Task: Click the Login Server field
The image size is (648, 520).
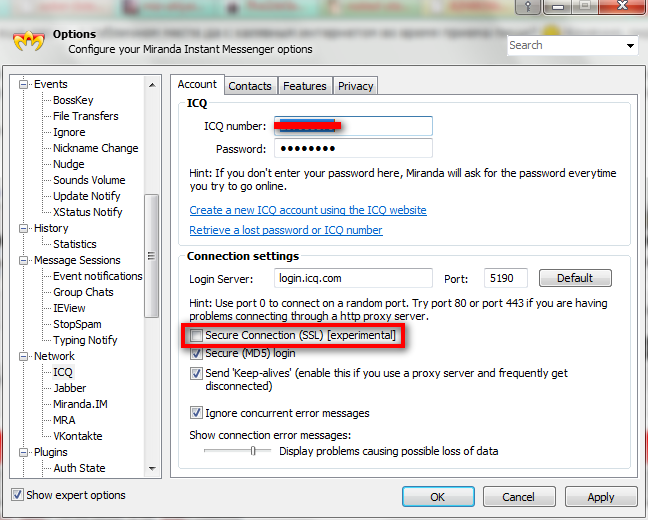Action: (353, 278)
